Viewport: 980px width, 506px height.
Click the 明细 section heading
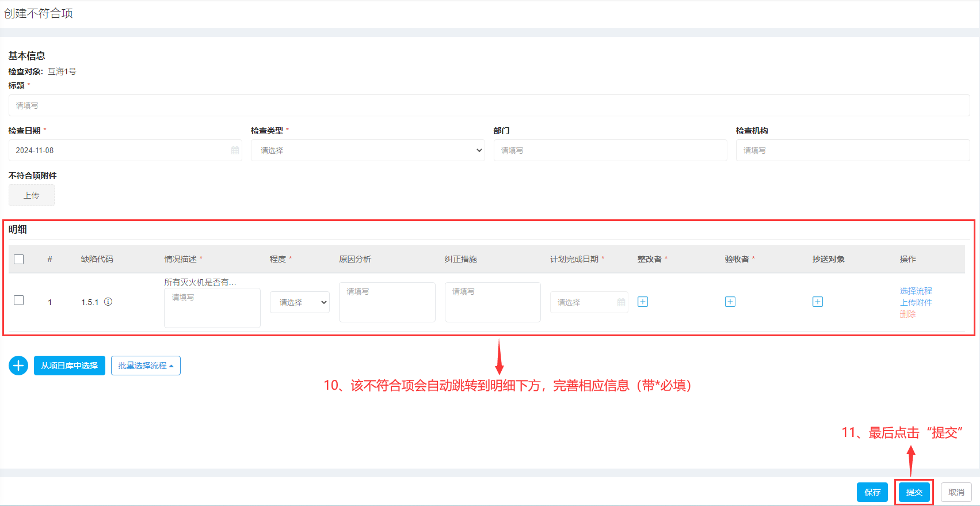click(x=18, y=229)
